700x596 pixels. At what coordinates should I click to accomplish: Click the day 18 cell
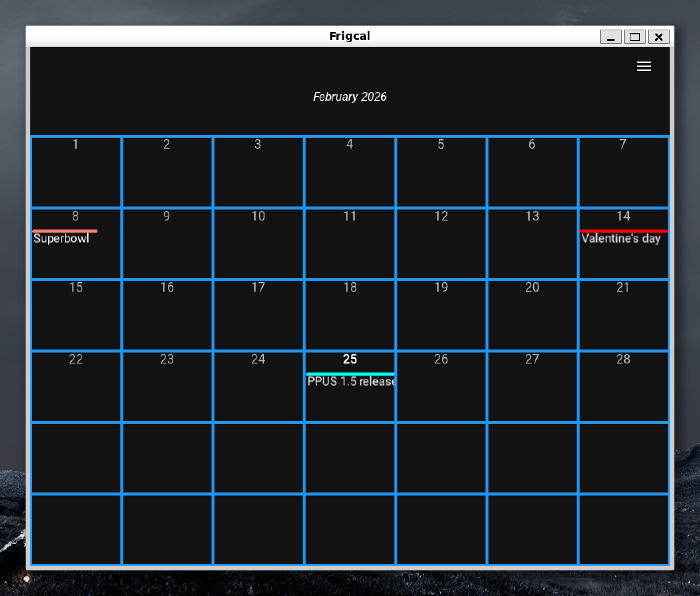click(x=350, y=316)
